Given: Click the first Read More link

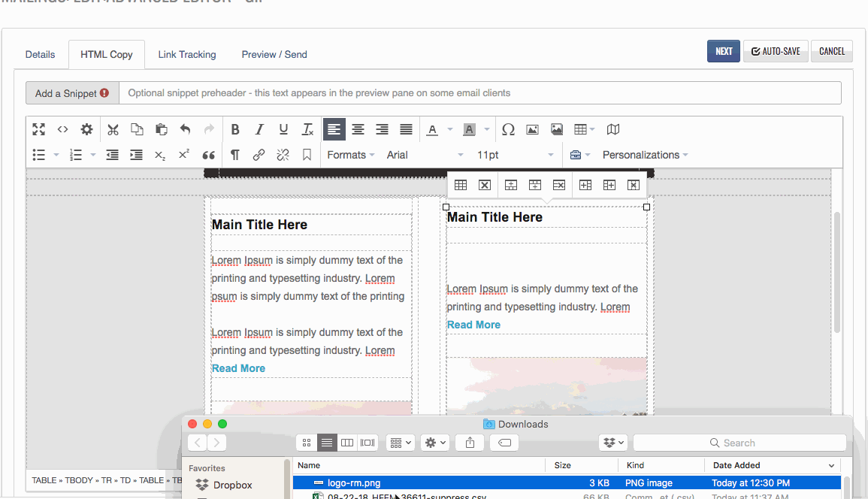Looking at the screenshot, I should coord(238,368).
